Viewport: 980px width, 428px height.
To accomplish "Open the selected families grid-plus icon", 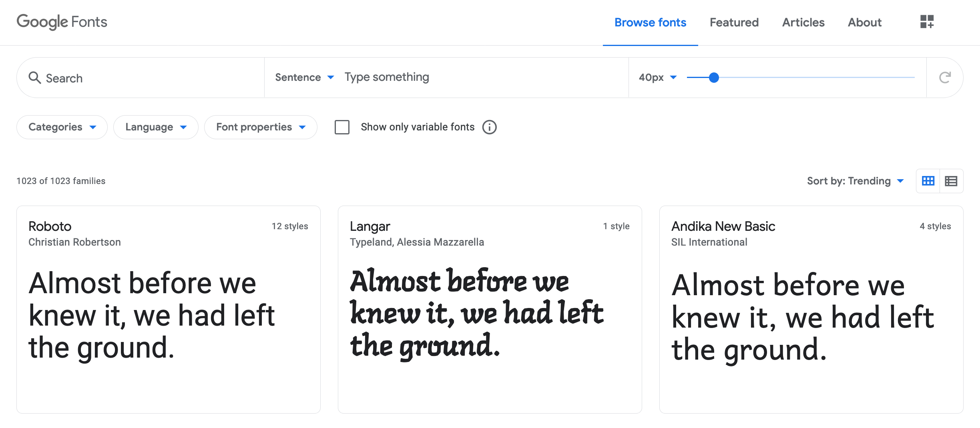I will tap(927, 22).
